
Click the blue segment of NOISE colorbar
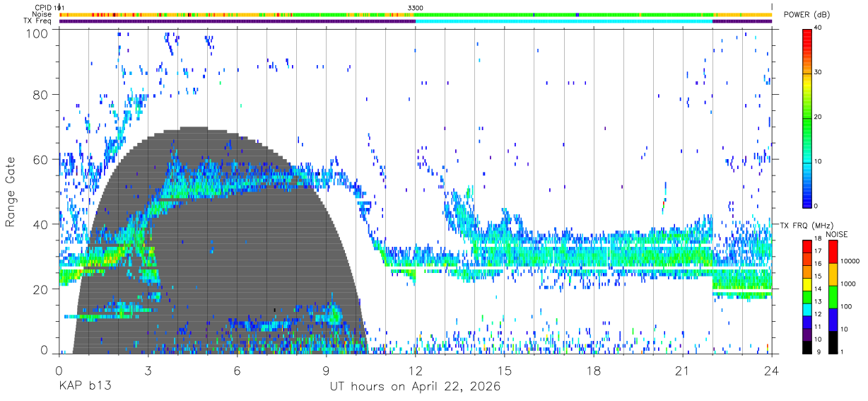[x=833, y=320]
